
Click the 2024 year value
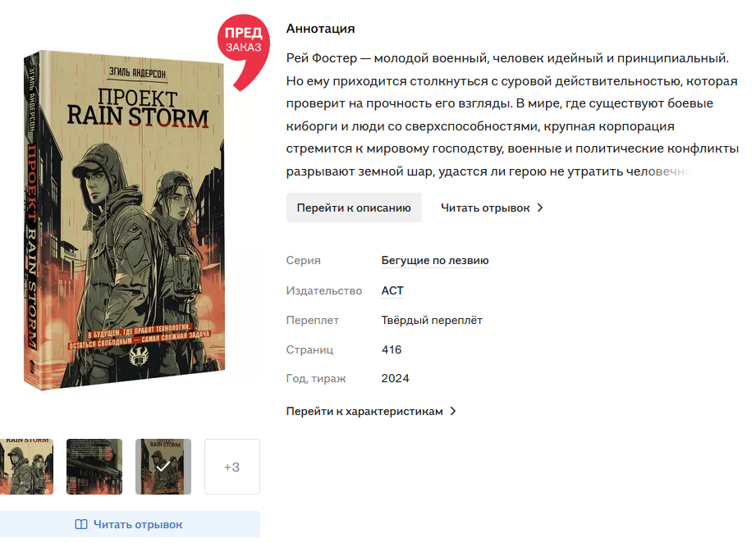396,378
